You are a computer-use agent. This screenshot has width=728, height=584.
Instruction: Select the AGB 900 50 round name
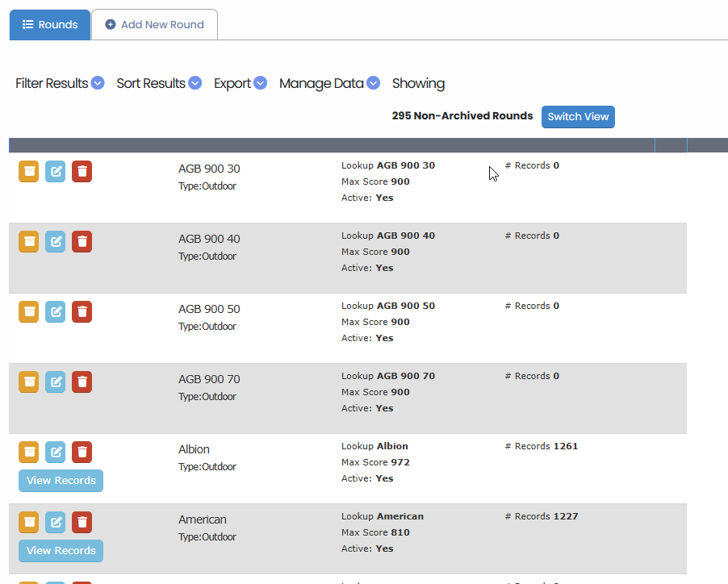209,309
